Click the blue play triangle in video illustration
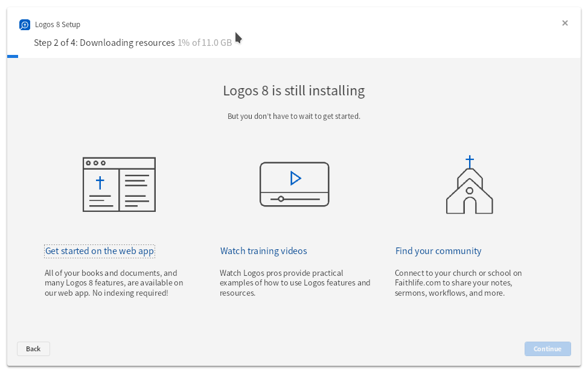The width and height of the screenshot is (588, 373). pos(295,178)
